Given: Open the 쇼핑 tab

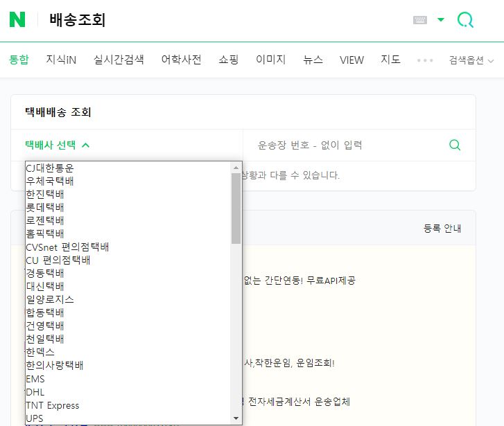Looking at the screenshot, I should 229,60.
